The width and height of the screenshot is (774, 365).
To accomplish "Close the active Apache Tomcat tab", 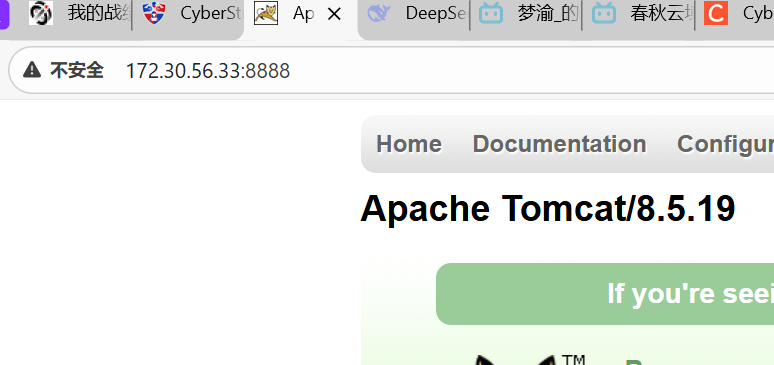I will click(334, 14).
